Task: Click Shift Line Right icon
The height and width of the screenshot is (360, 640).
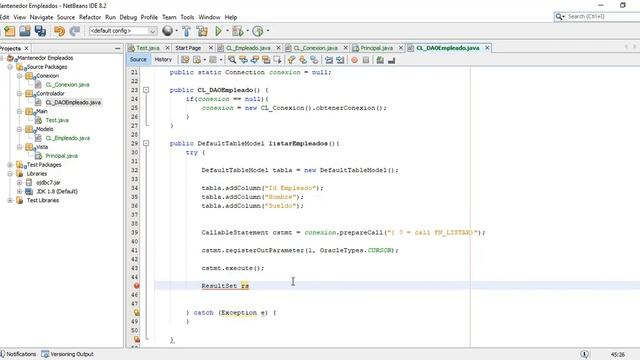Action: (340, 60)
